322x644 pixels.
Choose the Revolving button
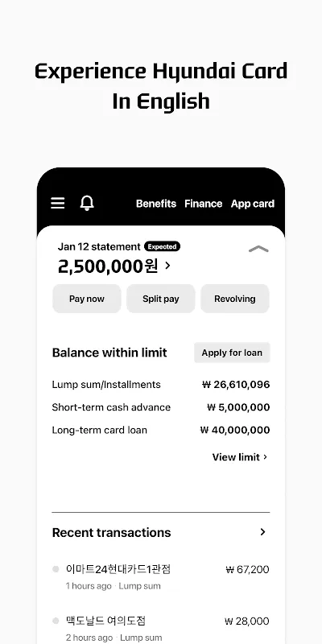click(x=235, y=299)
